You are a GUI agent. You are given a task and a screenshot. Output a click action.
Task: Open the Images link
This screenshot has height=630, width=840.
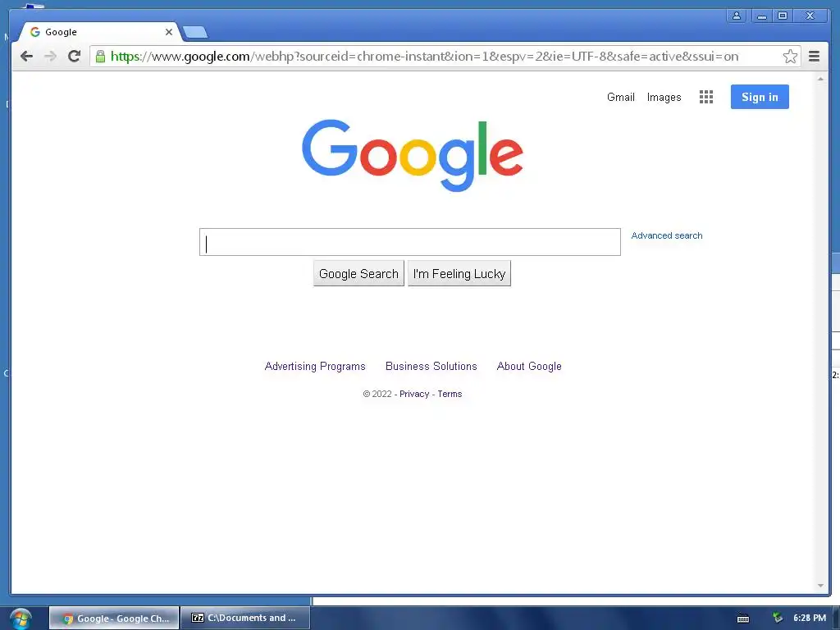tap(664, 97)
